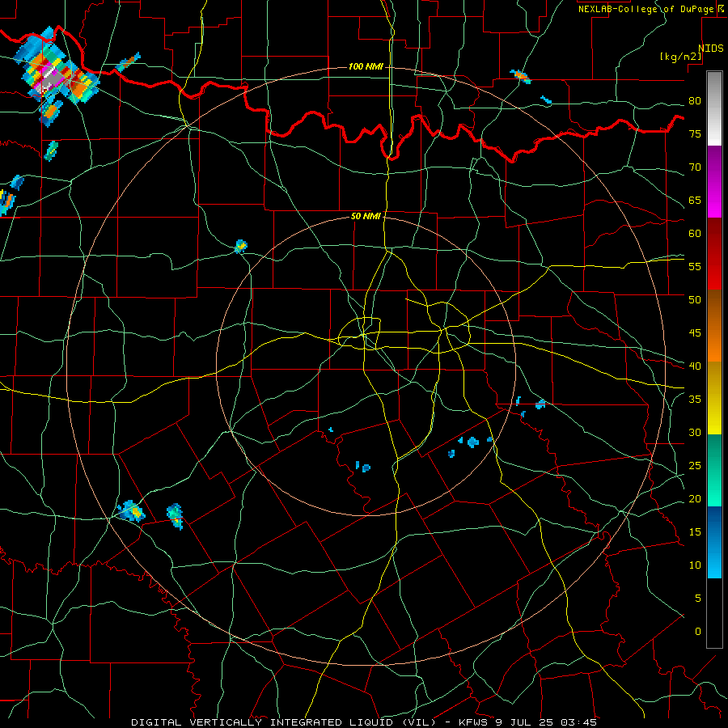Select the 80 value on the legend
Screen dimensions: 728x728
point(695,101)
